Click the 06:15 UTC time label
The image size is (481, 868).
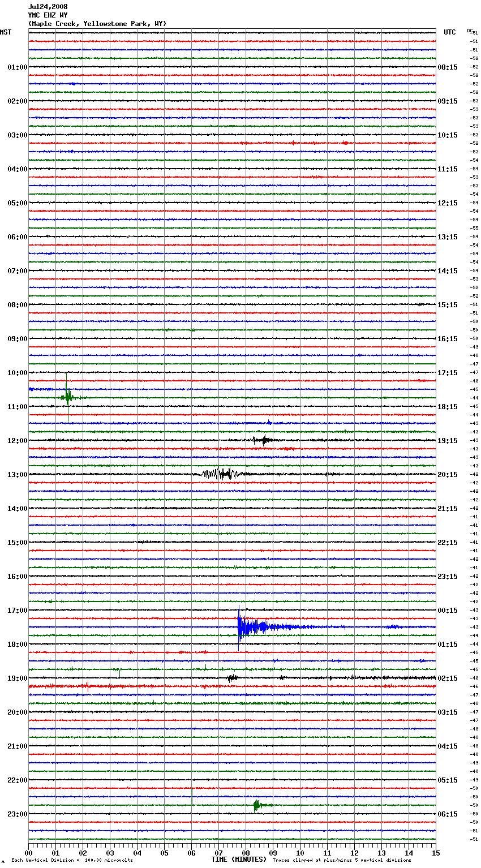click(x=448, y=814)
